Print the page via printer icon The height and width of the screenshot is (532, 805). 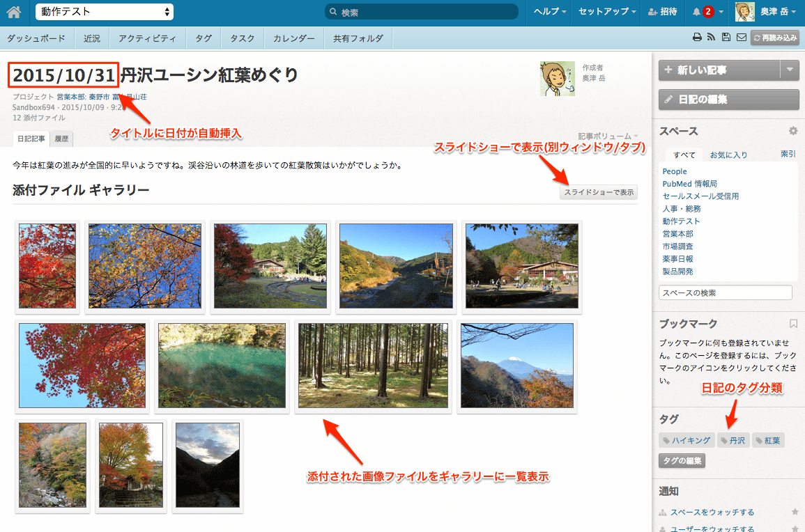(697, 37)
